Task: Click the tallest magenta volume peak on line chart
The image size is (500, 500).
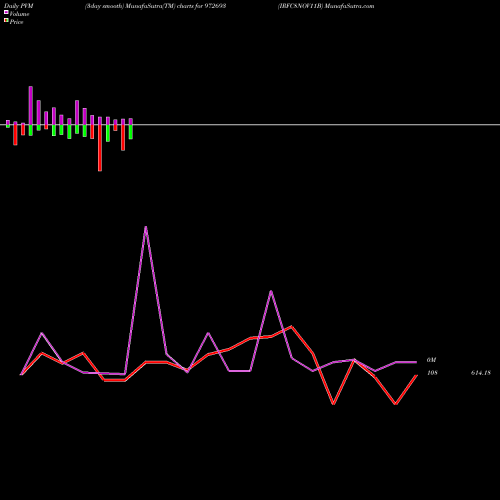Action: [x=146, y=227]
